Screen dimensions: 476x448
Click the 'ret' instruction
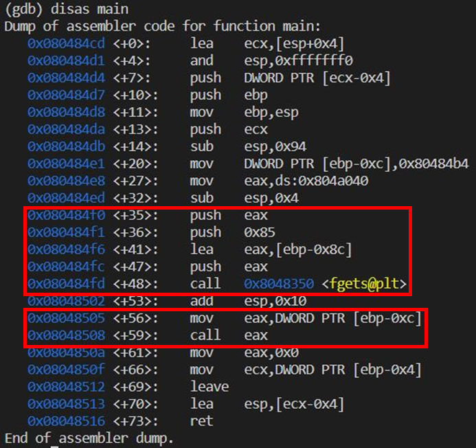point(201,421)
